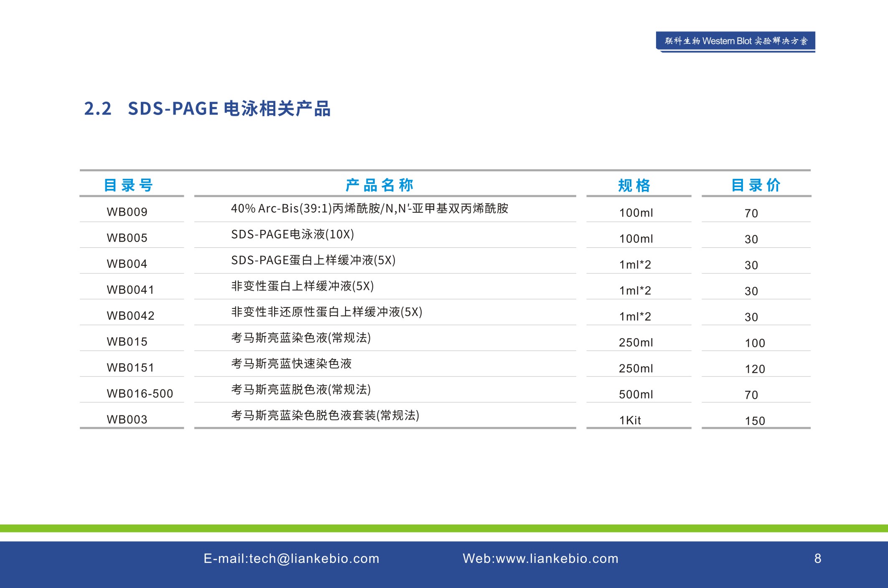Screen dimensions: 888x588
Task: Click the 40% Arc-Bis product name
Action: tap(369, 208)
